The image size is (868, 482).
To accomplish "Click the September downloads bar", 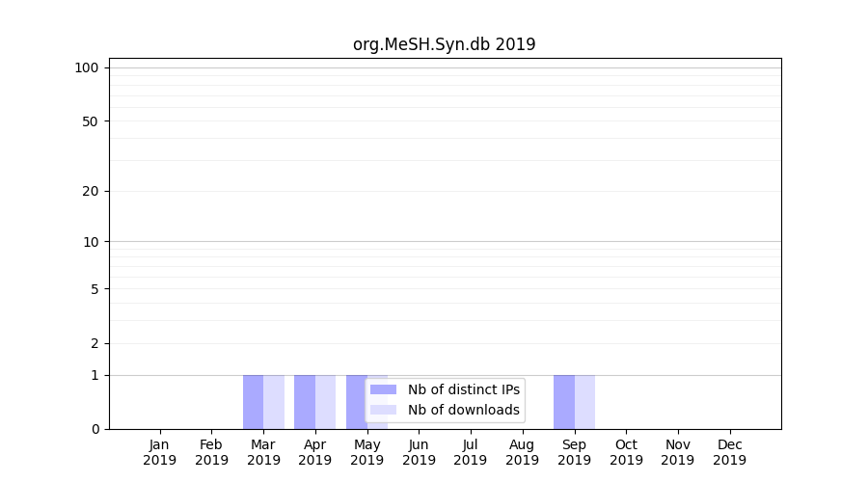I will [584, 402].
